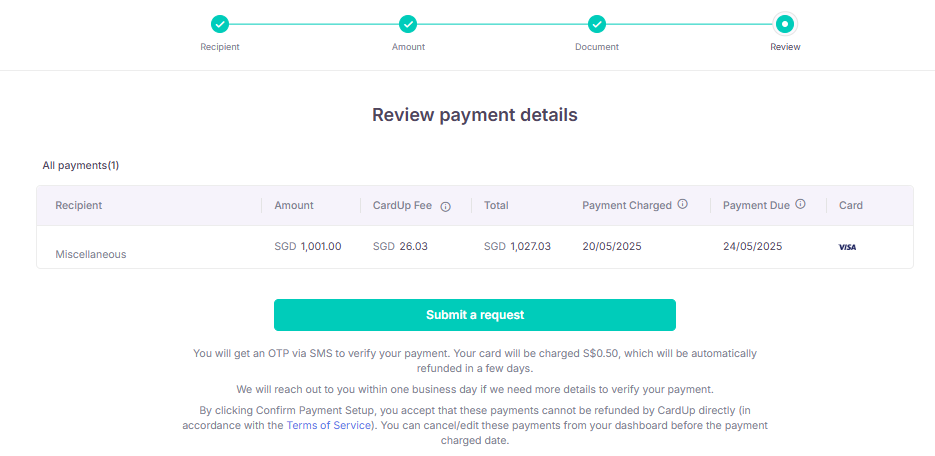Image resolution: width=935 pixels, height=456 pixels.
Task: Click the SGD 26.03 CardUp fee value
Action: click(x=400, y=246)
